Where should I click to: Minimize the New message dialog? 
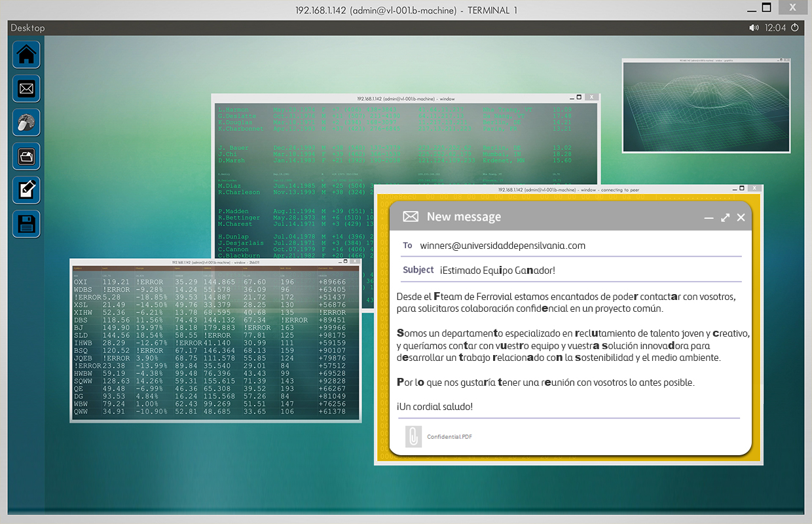tap(709, 217)
